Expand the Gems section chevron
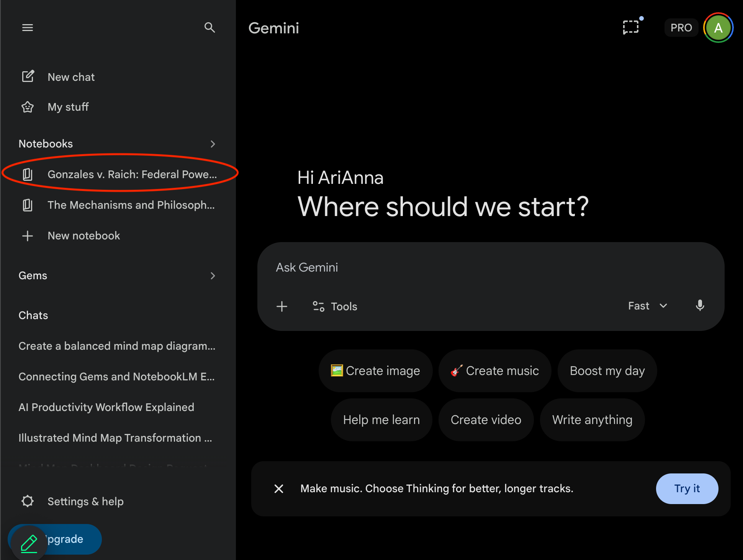Viewport: 743px width, 560px height. (213, 276)
